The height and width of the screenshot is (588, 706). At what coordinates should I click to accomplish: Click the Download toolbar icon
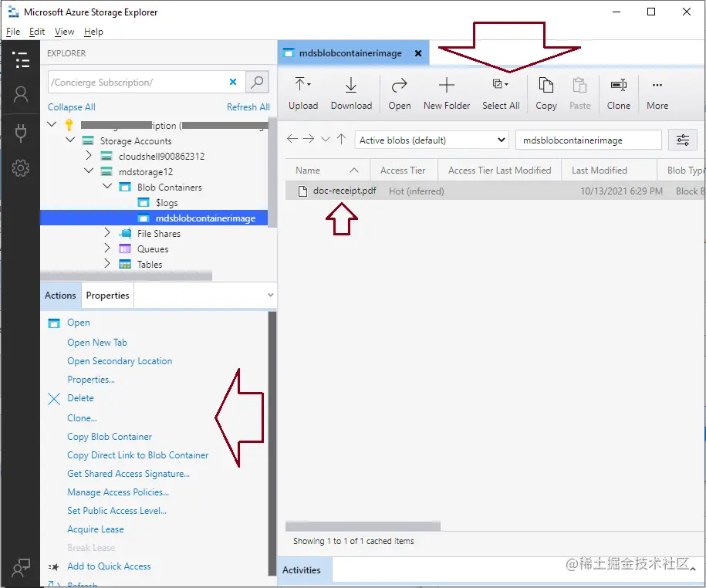pyautogui.click(x=351, y=91)
